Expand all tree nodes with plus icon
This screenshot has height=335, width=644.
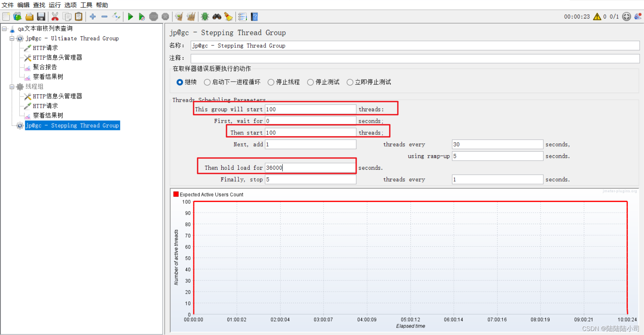(93, 16)
